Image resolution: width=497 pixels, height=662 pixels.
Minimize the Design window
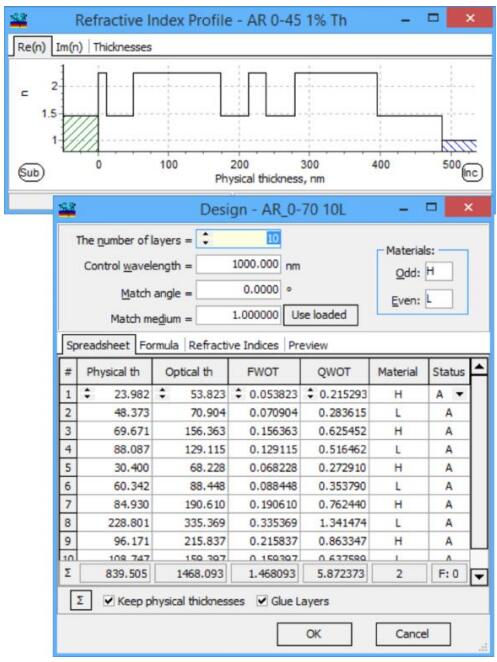point(404,209)
